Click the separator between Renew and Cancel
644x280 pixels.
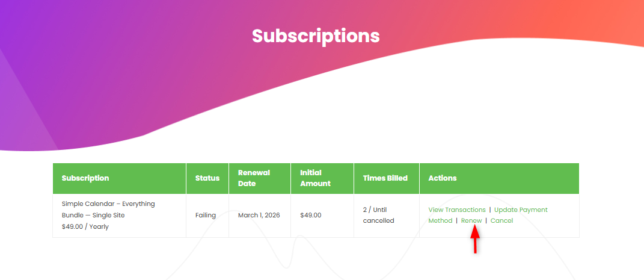tap(486, 220)
